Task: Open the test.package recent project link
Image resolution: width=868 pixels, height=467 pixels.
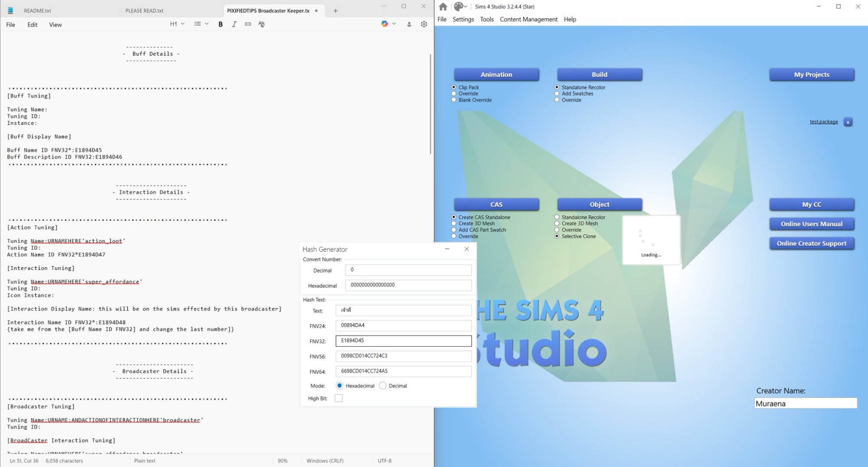Action: [x=823, y=122]
